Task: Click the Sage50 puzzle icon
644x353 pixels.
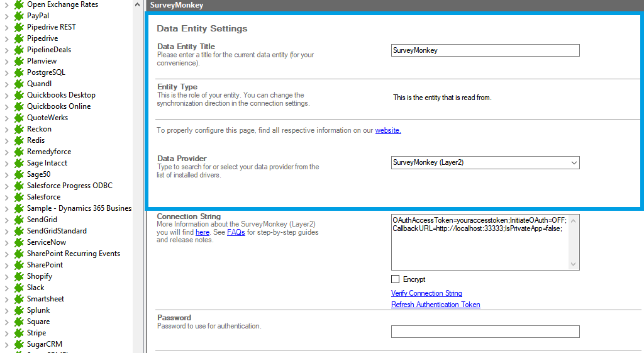Action: coord(19,174)
